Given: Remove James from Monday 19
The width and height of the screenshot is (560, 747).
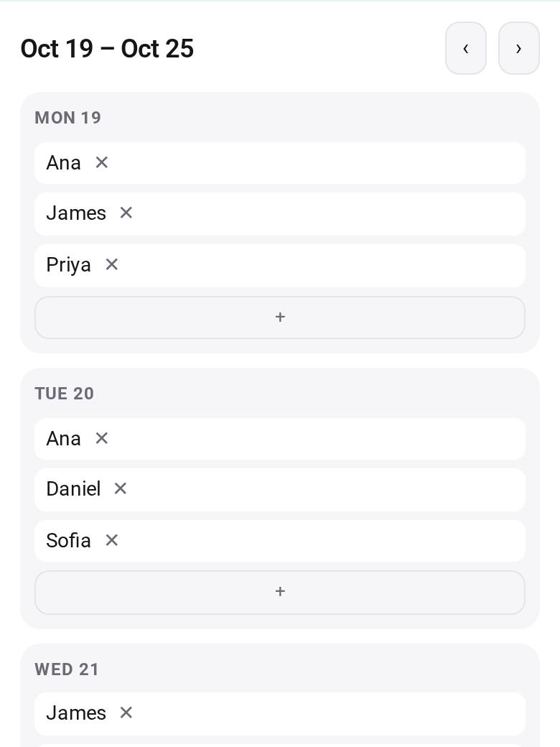Looking at the screenshot, I should (x=126, y=213).
